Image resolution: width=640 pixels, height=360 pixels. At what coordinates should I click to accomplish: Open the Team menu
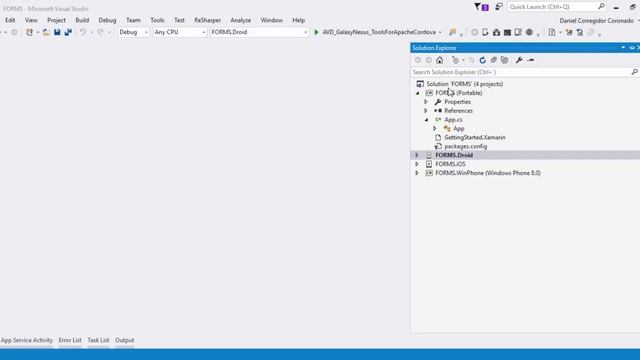[133, 20]
